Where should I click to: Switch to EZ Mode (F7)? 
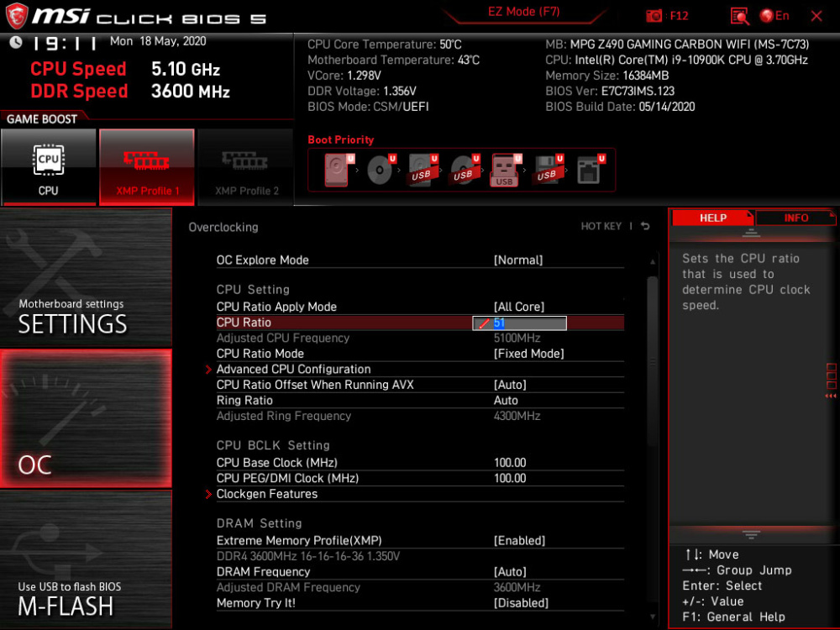click(524, 12)
